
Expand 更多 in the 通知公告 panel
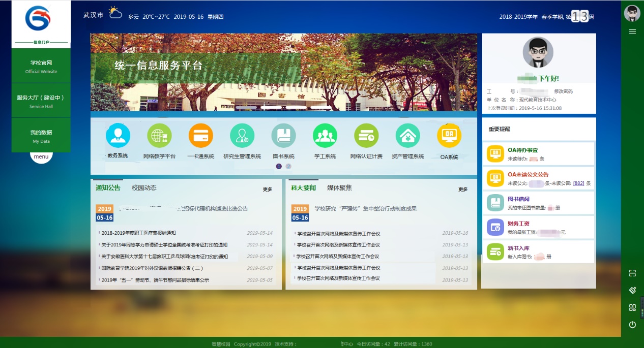coord(268,189)
